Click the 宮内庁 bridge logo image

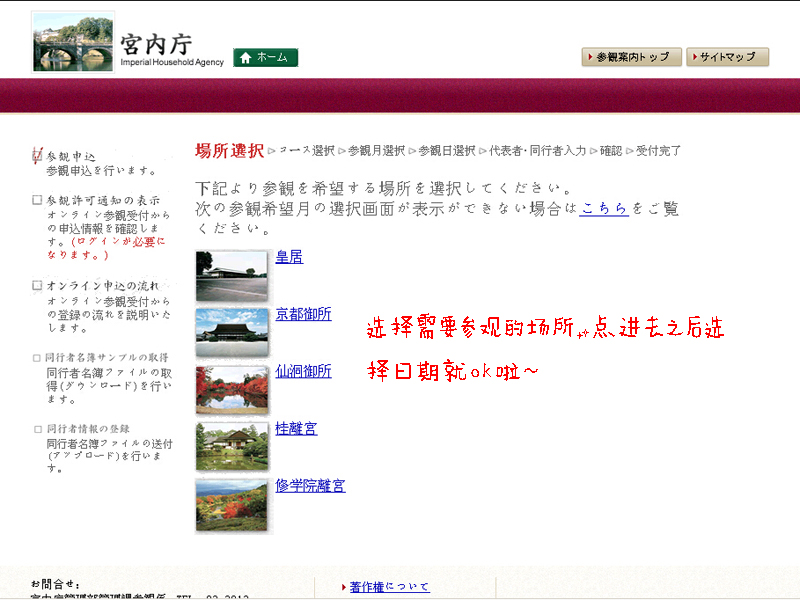(x=73, y=41)
